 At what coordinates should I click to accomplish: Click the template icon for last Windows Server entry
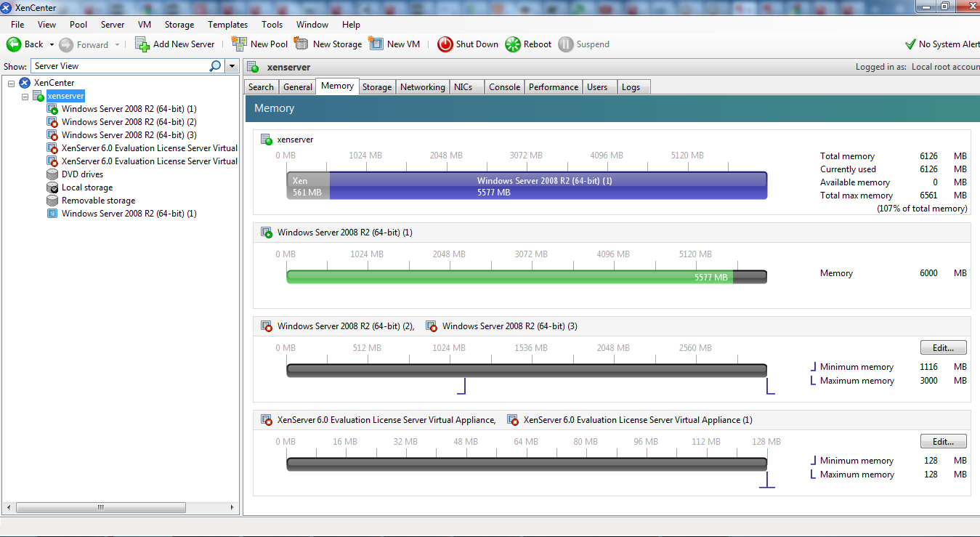(x=52, y=214)
